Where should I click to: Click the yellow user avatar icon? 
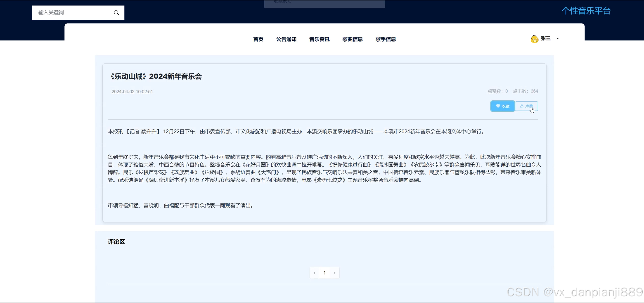[534, 39]
